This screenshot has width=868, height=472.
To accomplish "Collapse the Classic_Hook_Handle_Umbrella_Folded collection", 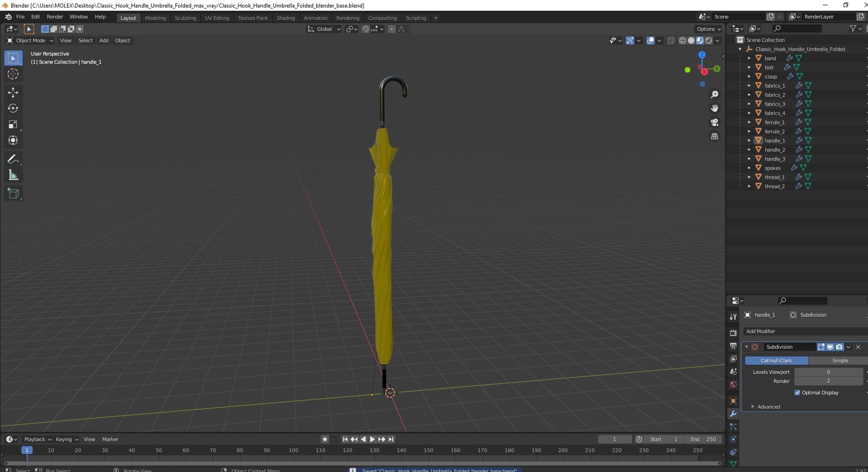I will click(x=740, y=49).
